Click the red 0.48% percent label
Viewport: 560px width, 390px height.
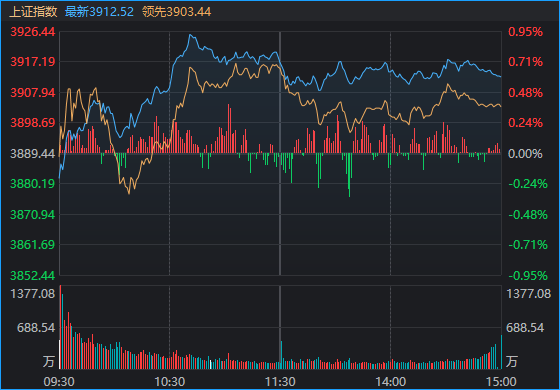525,93
